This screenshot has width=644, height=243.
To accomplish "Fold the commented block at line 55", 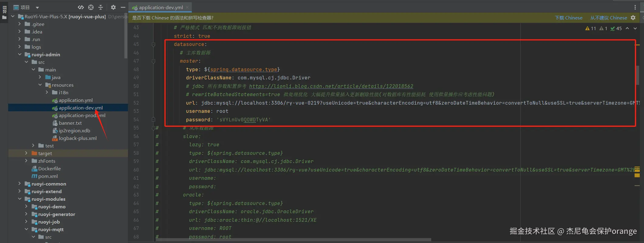I will point(153,128).
